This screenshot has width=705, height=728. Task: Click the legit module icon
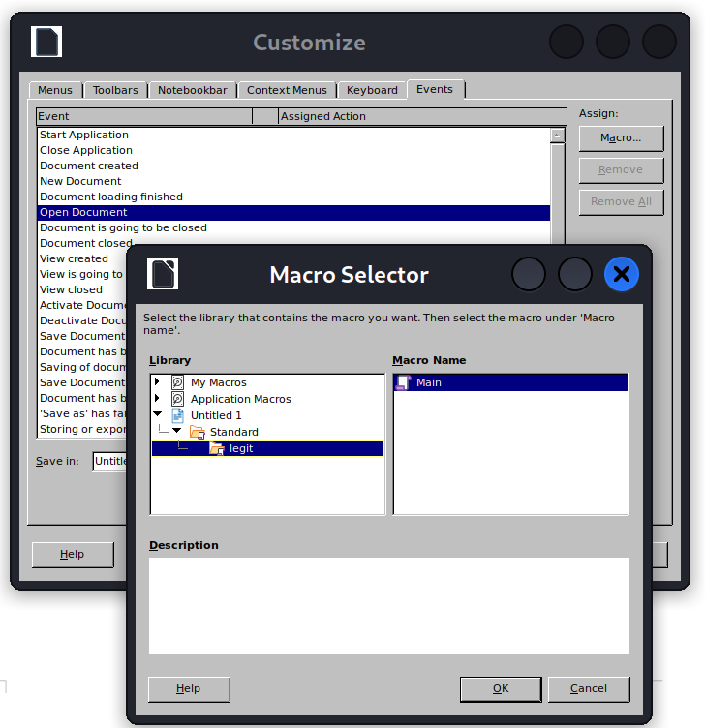216,448
